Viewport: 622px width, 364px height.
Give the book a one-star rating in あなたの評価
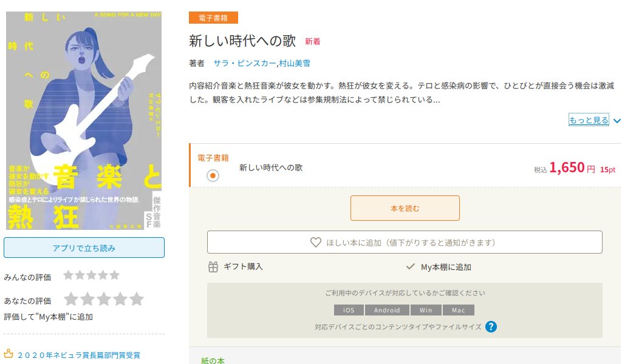[71, 299]
